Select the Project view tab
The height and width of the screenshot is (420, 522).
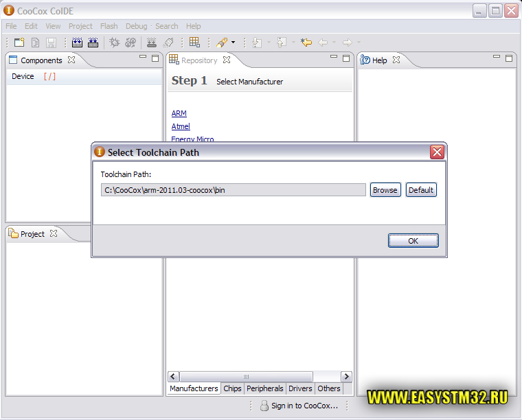tap(32, 234)
